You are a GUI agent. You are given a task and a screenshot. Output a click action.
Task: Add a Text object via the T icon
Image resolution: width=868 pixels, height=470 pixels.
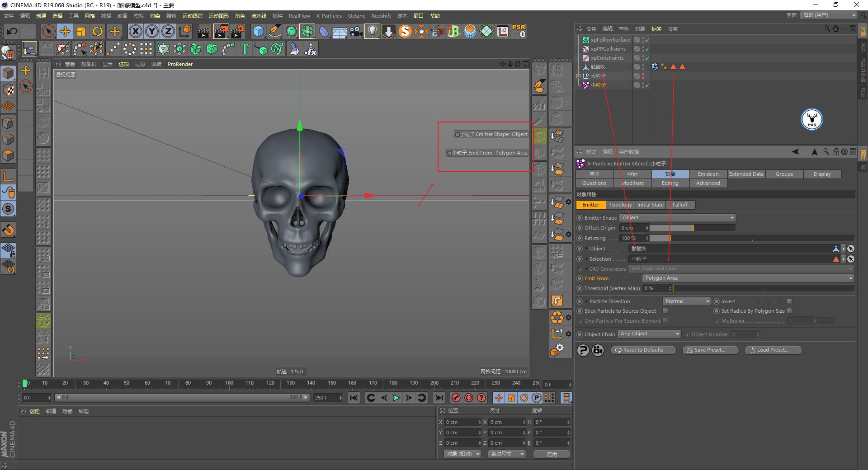click(245, 49)
